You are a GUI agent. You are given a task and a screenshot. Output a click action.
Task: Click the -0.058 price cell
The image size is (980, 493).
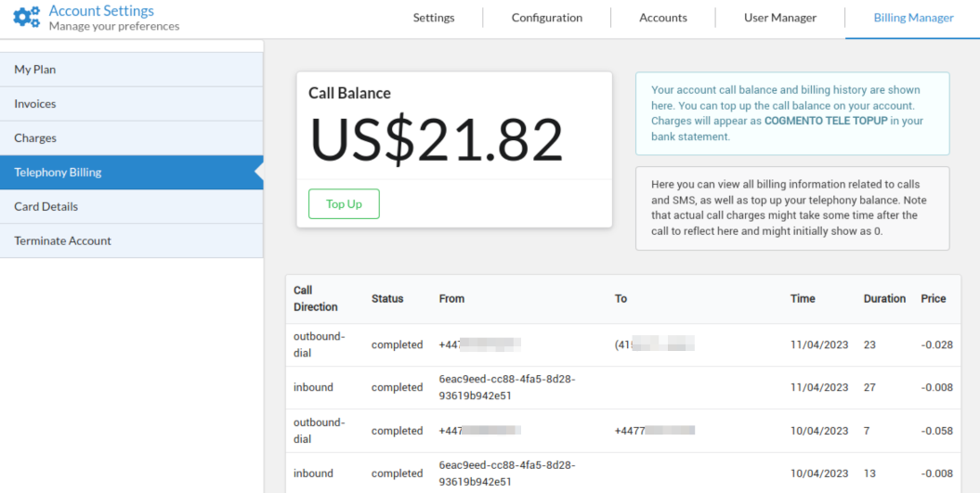pos(937,431)
